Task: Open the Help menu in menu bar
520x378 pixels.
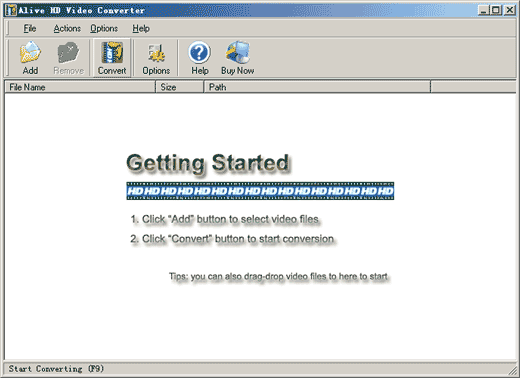Action: point(141,29)
